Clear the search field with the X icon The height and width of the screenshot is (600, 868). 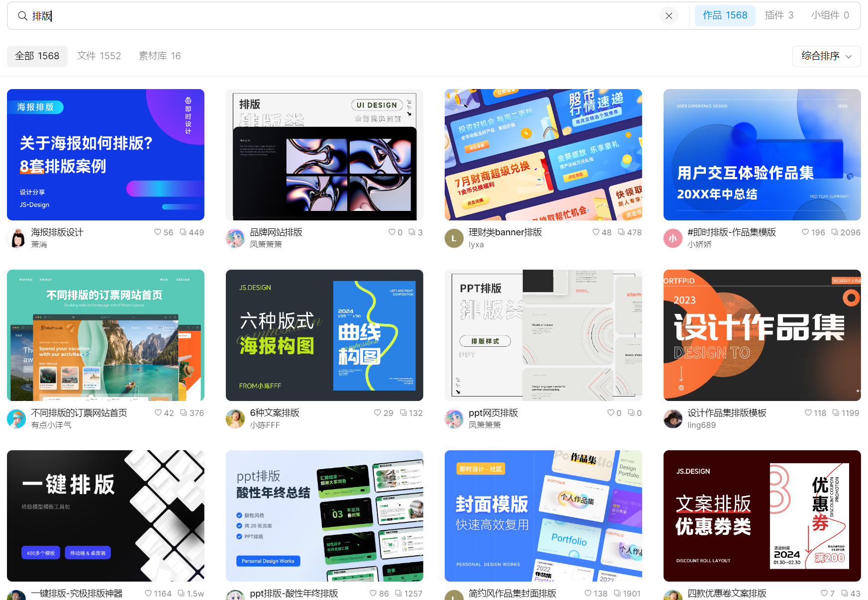669,16
